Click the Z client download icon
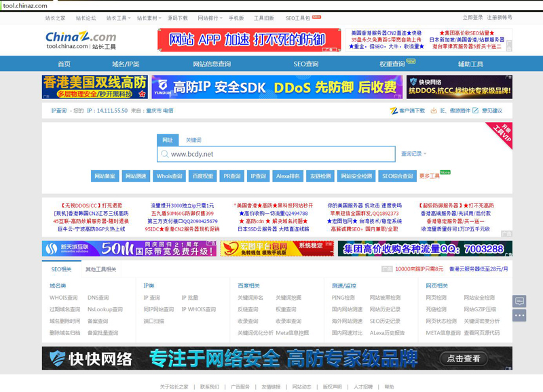This screenshot has height=392, width=543. (394, 112)
